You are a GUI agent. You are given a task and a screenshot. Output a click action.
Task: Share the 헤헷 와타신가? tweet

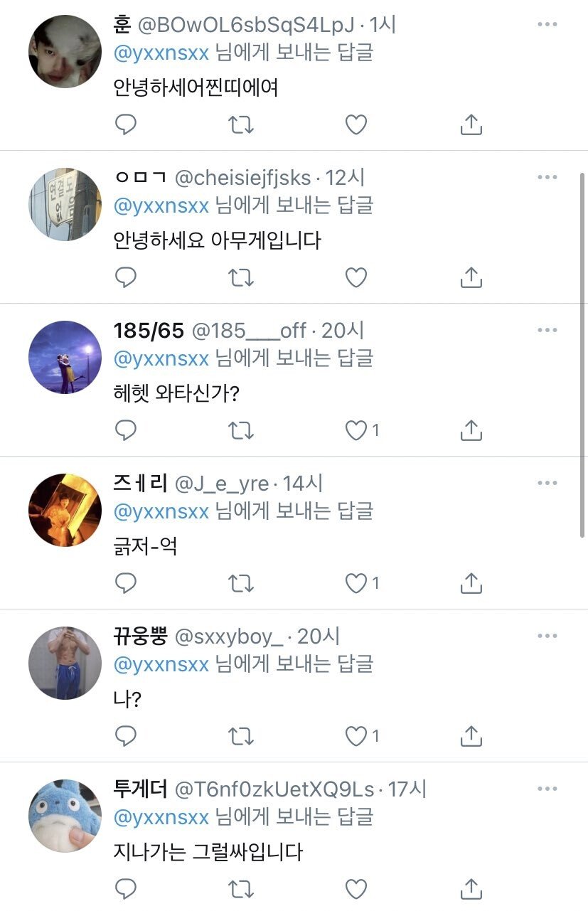pos(471,431)
